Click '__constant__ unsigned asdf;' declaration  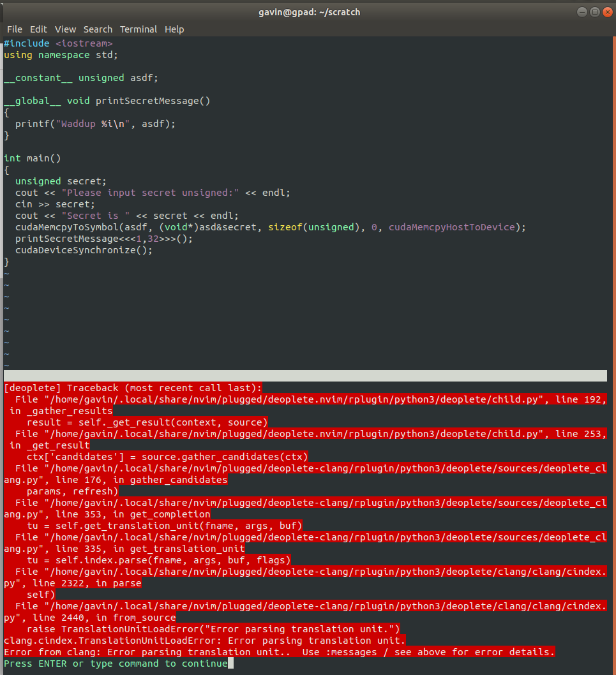(x=81, y=78)
